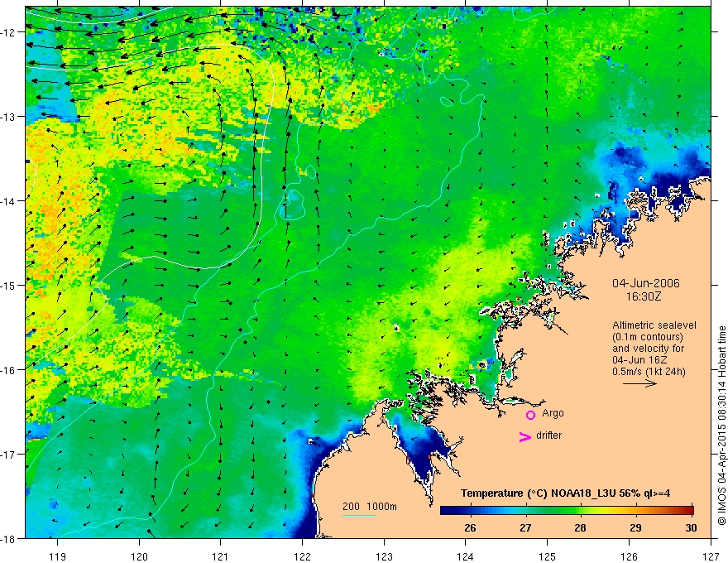Click the '04-Jun 16Z' caption line

(x=639, y=360)
